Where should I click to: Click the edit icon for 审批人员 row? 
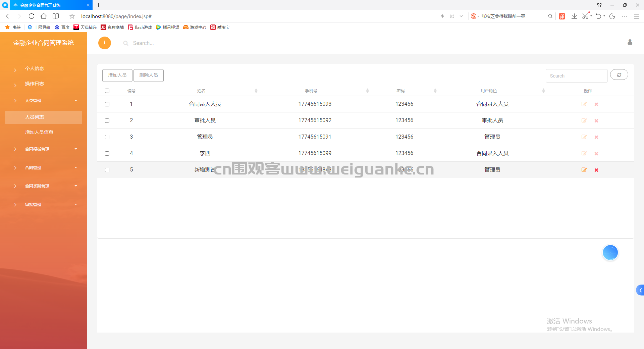[584, 120]
